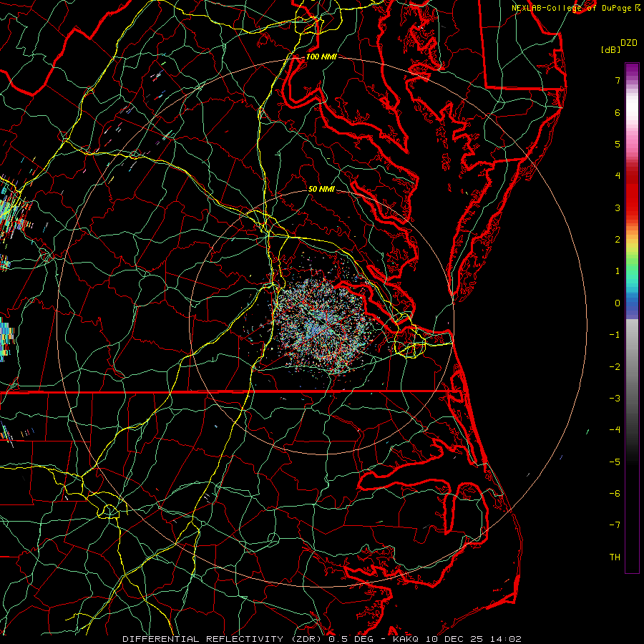Click the "TH" label below the color scale
This screenshot has height=644, width=644.
pyautogui.click(x=615, y=557)
